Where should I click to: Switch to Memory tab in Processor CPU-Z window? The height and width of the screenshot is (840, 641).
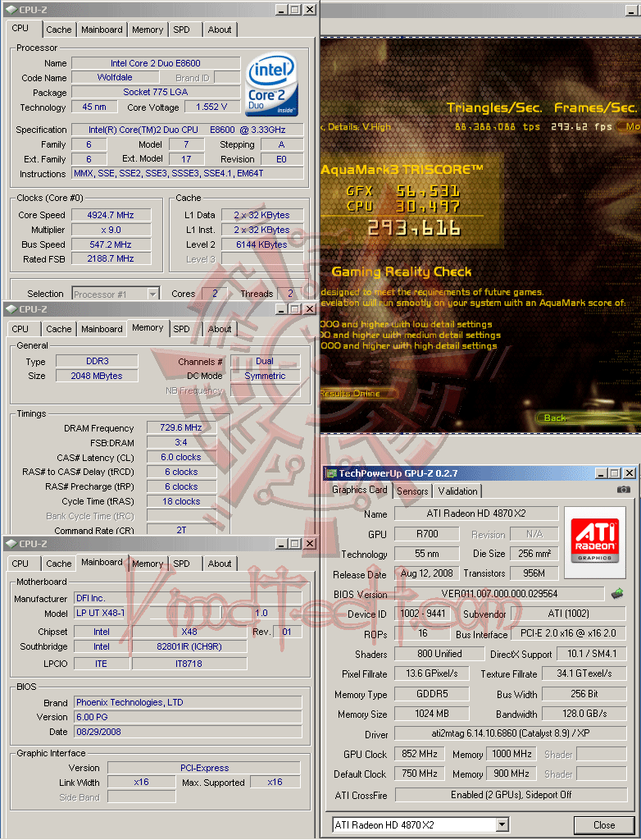pos(148,30)
